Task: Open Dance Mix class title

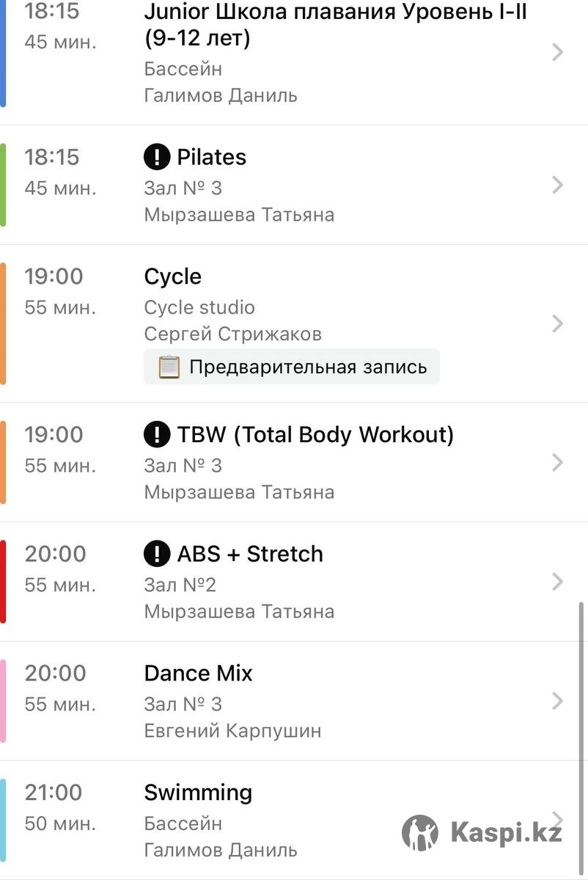Action: click(x=198, y=673)
